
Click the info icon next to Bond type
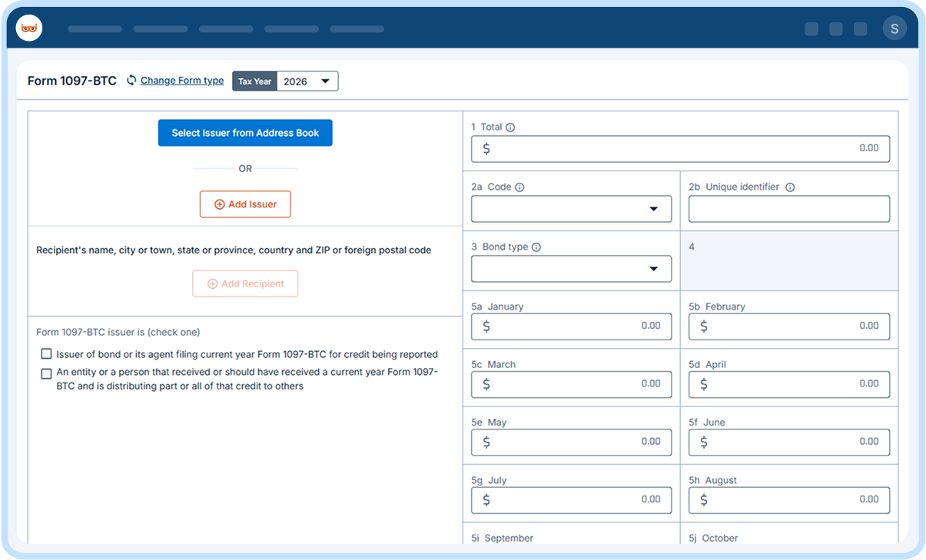536,247
